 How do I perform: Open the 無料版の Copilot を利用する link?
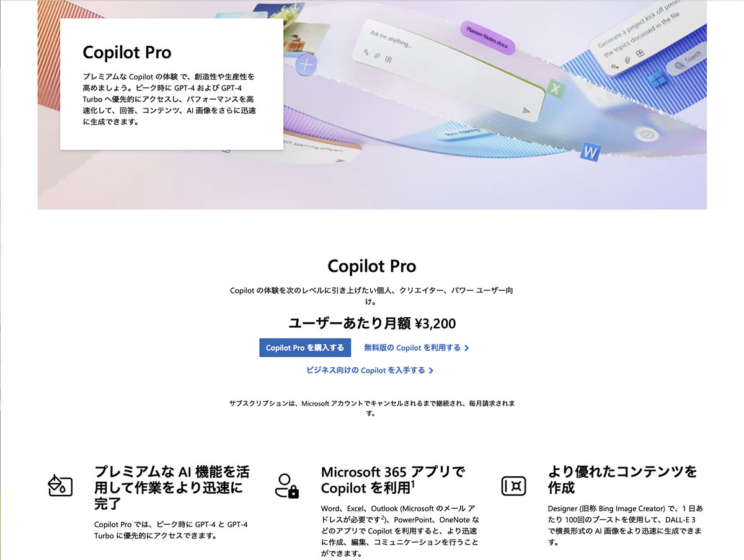pos(412,348)
